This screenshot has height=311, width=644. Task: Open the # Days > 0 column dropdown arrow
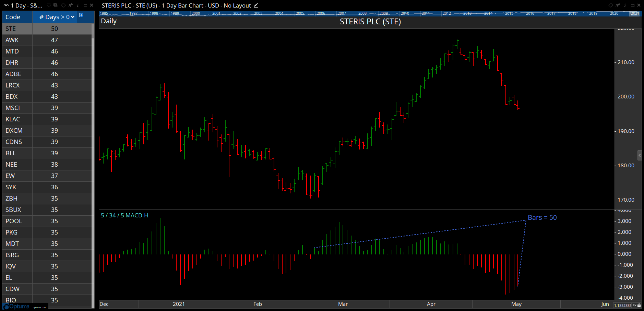pos(73,17)
